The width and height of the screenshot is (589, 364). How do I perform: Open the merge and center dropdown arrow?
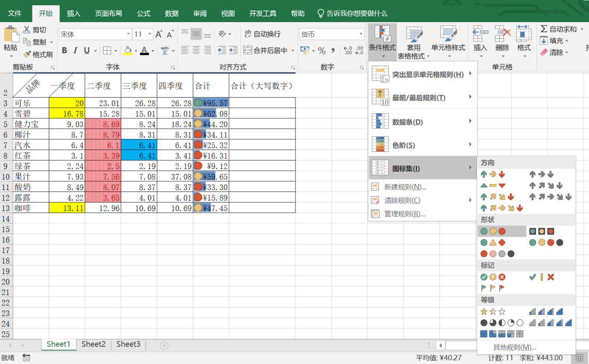[292, 51]
